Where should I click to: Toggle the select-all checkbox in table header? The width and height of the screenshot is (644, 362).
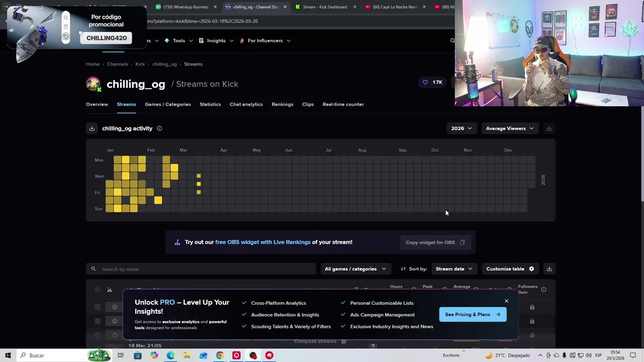pos(98,290)
